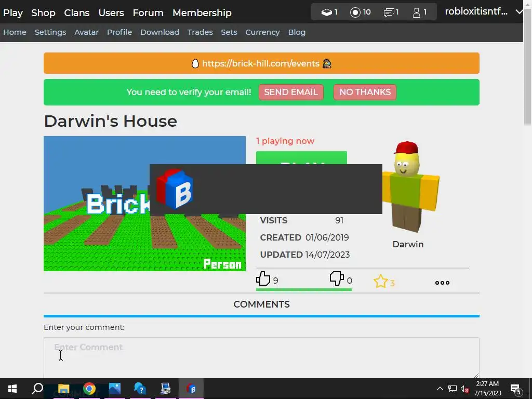This screenshot has height=399, width=532.
Task: Go to Home in sub navigation
Action: point(15,32)
